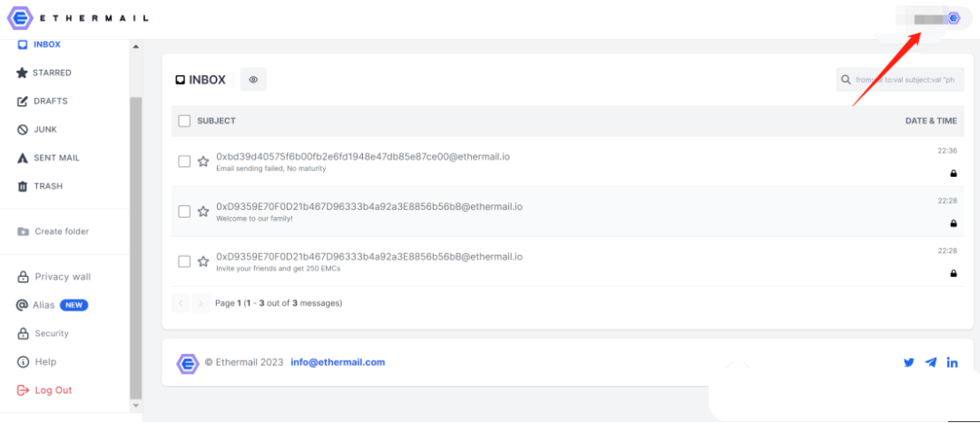The width and height of the screenshot is (980, 423).
Task: Open the LinkedIn icon link
Action: (952, 362)
